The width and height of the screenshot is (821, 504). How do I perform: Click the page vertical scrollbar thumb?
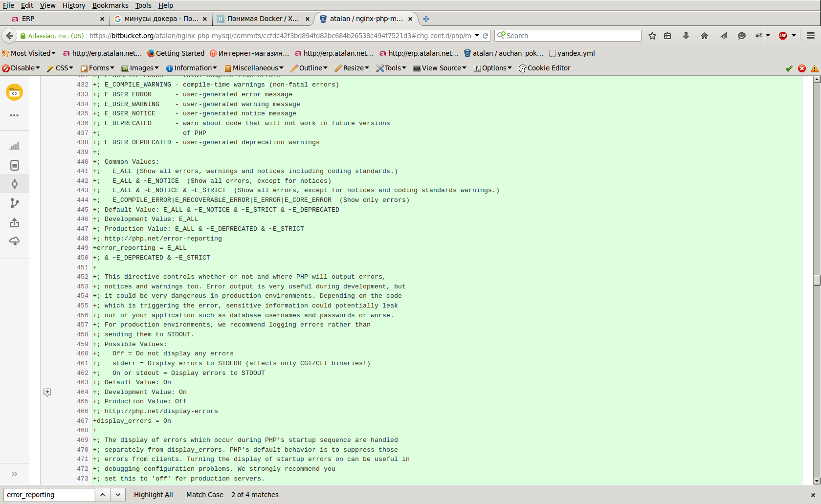(817, 280)
